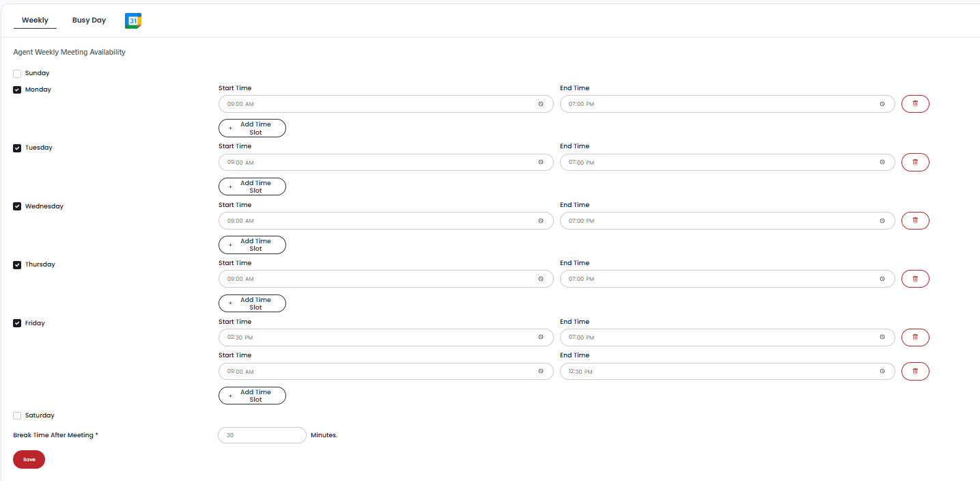Delete Wednesday's time slot with trash icon

pyautogui.click(x=915, y=221)
